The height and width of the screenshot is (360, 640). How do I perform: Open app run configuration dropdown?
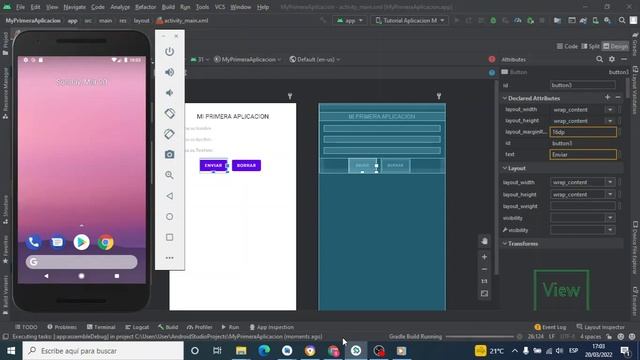(x=349, y=20)
